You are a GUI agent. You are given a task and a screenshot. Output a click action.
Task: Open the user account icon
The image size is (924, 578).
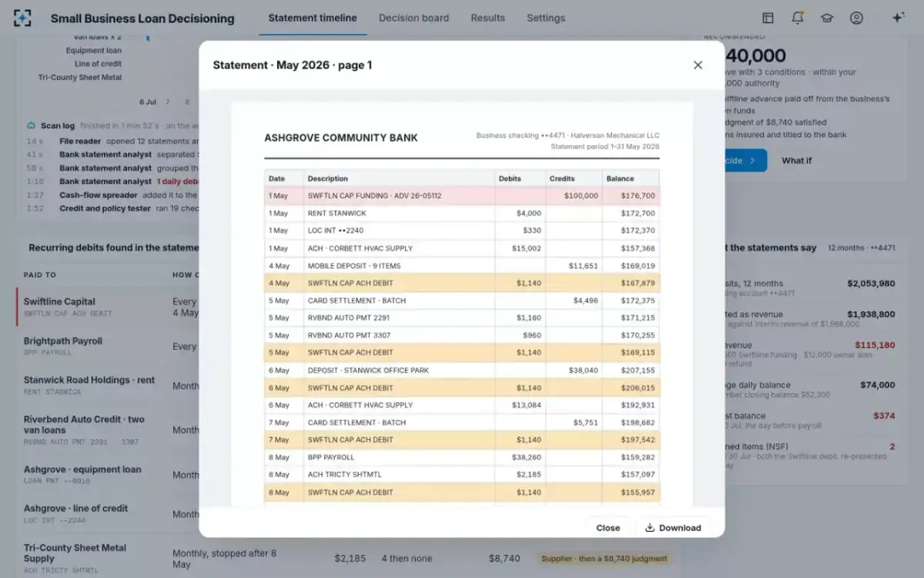tap(856, 18)
